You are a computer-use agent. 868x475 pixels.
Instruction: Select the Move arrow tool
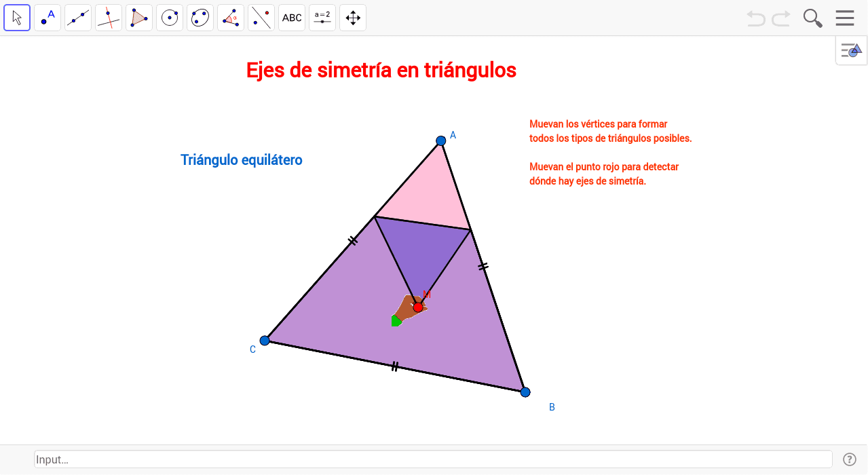pos(17,18)
